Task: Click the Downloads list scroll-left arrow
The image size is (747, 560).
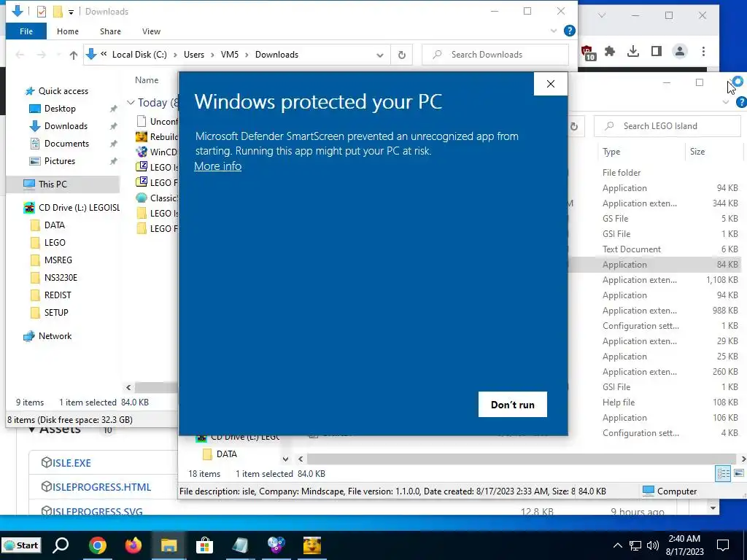Action: (128, 388)
